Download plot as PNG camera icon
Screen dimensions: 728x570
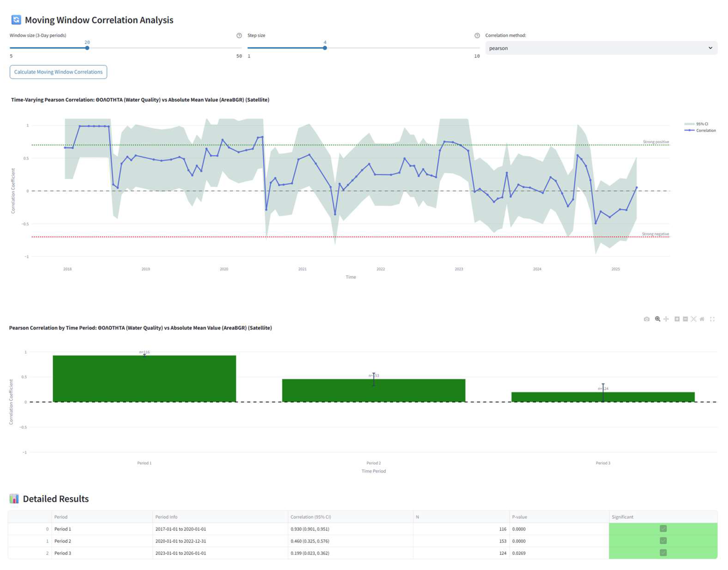click(646, 319)
